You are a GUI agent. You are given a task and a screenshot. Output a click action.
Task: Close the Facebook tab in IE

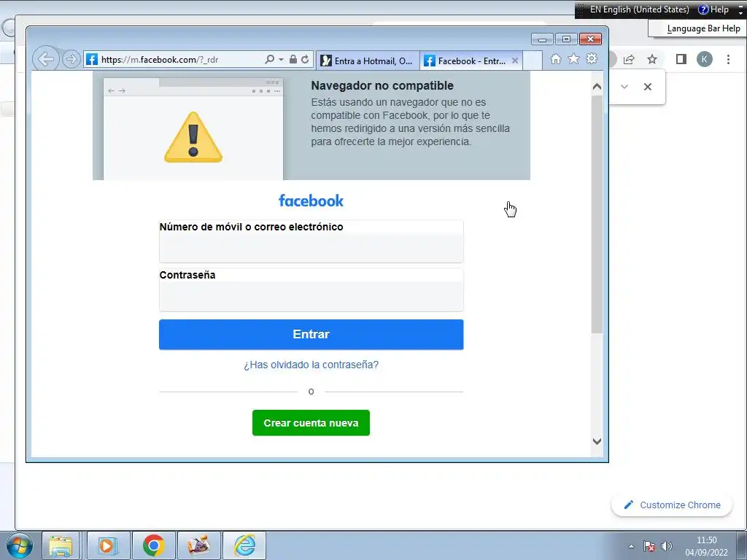(x=515, y=61)
